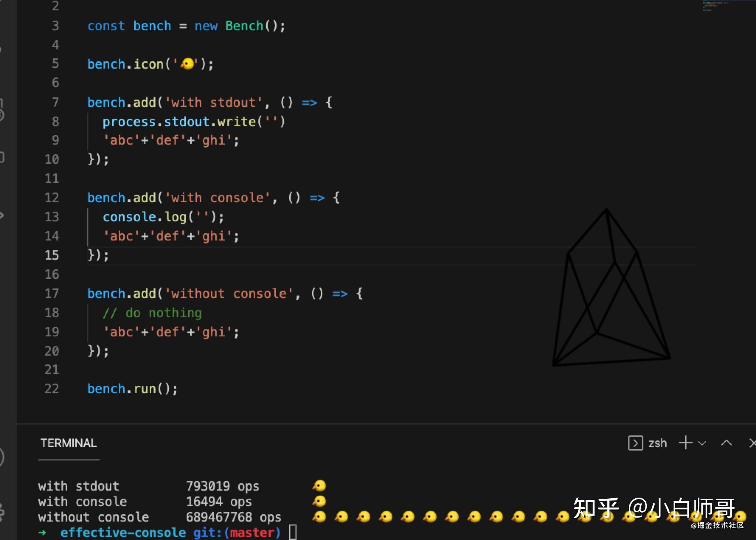Click '689467768 ops' terminal result
The height and width of the screenshot is (540, 756).
pyautogui.click(x=233, y=517)
